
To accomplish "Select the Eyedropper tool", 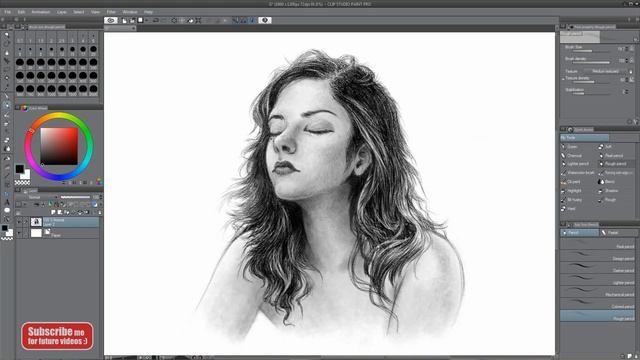I will [x=7, y=87].
